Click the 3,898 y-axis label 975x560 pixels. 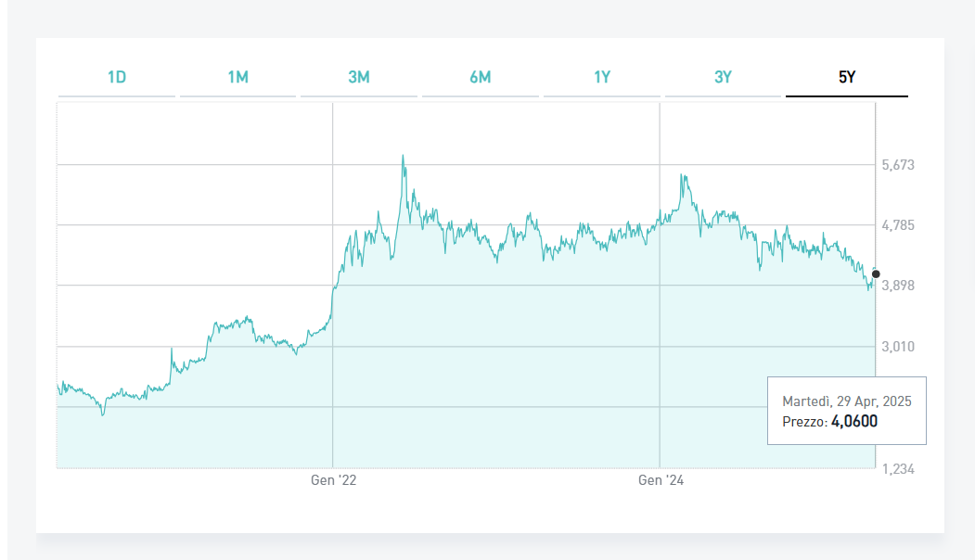[x=898, y=286]
